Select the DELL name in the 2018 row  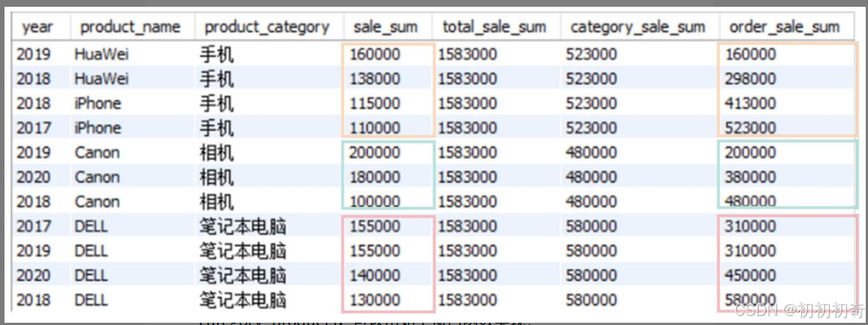pos(91,300)
